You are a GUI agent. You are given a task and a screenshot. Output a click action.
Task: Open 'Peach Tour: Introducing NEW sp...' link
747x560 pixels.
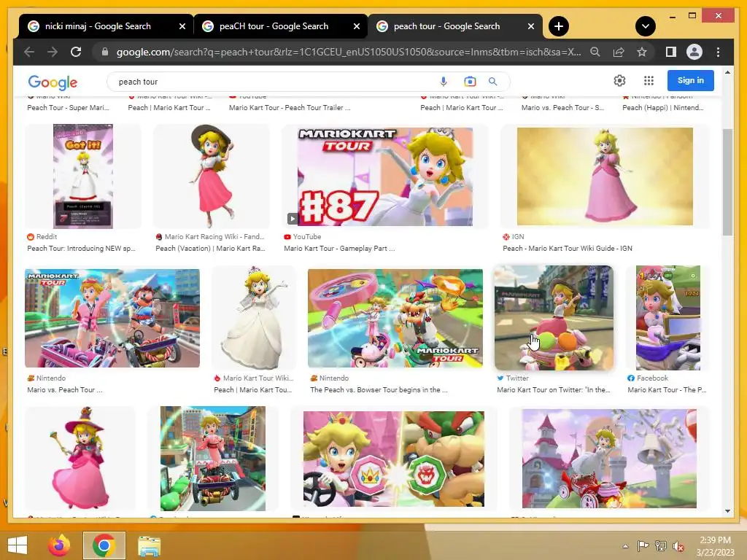click(x=81, y=248)
